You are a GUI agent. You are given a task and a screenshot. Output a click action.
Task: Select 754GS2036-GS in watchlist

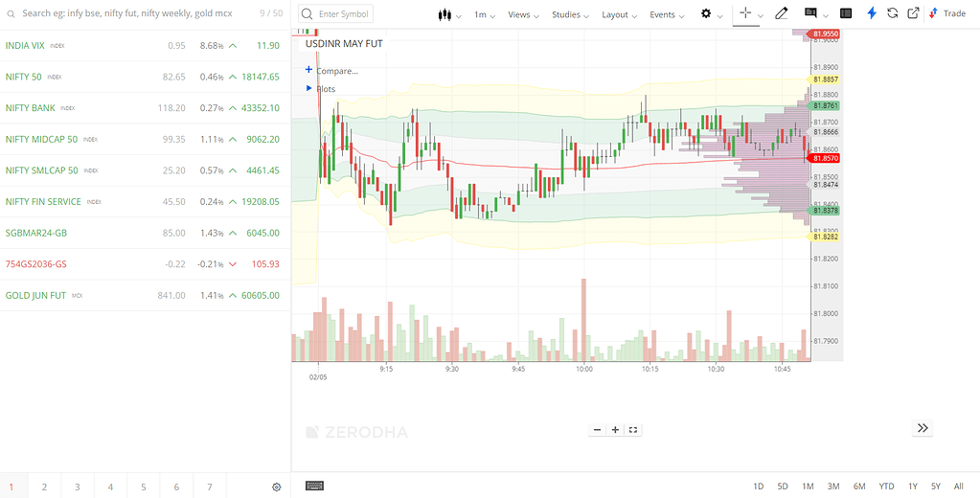click(145, 264)
